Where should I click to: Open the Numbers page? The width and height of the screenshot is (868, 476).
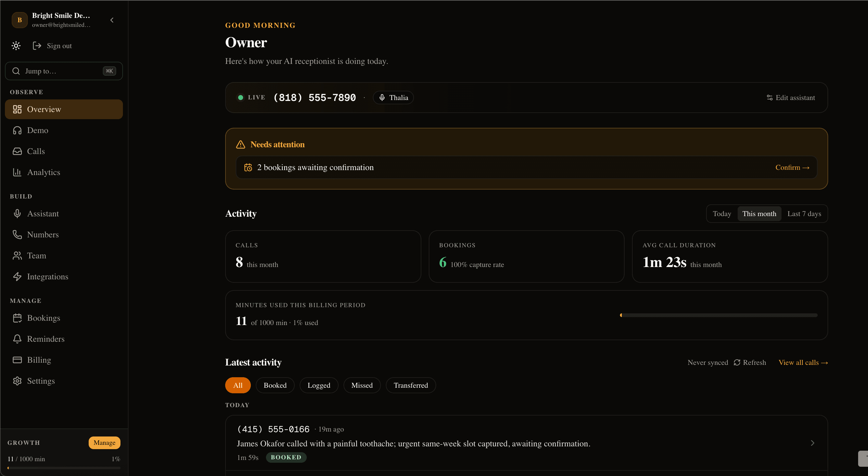pyautogui.click(x=64, y=235)
